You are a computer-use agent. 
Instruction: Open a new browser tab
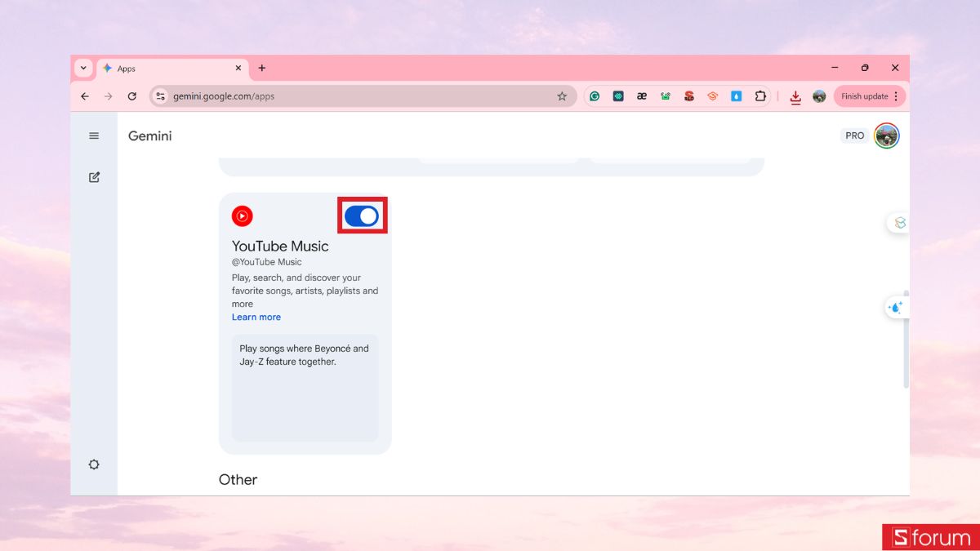point(261,68)
